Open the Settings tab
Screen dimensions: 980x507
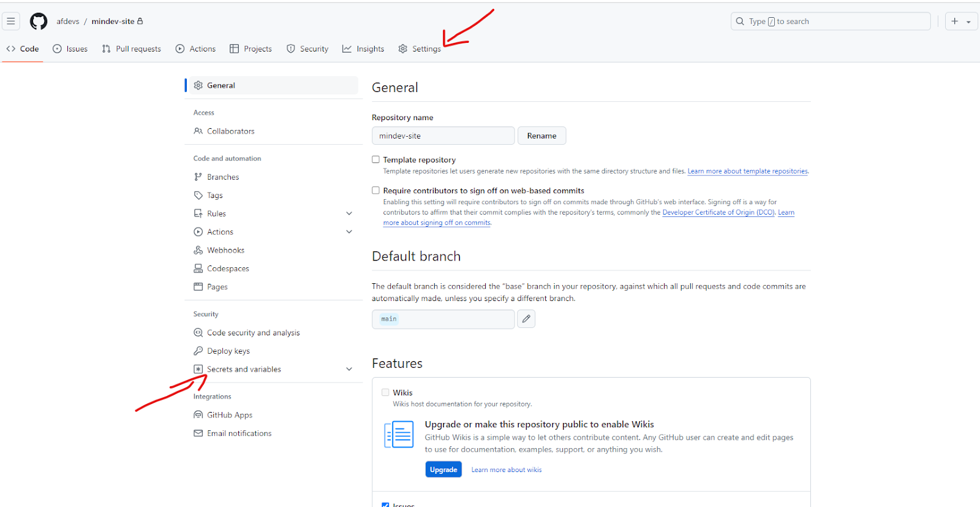tap(420, 48)
